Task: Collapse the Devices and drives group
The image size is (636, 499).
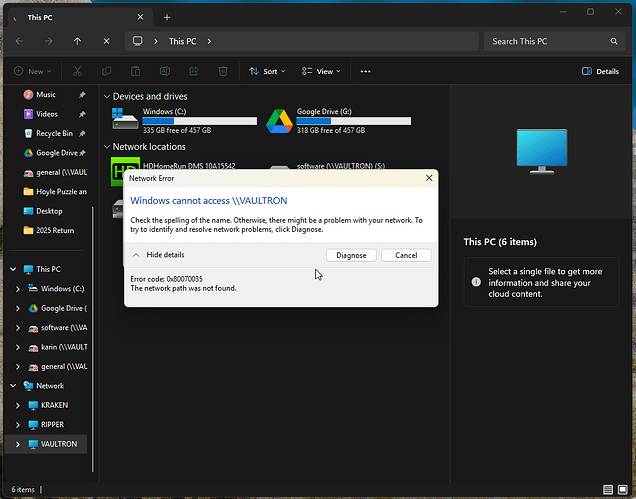Action: click(108, 96)
